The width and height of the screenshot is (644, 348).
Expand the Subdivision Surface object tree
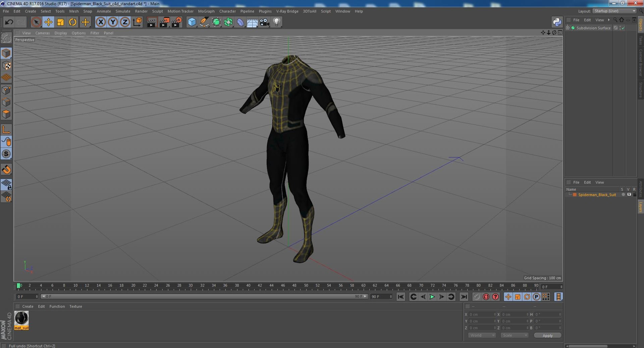point(568,28)
